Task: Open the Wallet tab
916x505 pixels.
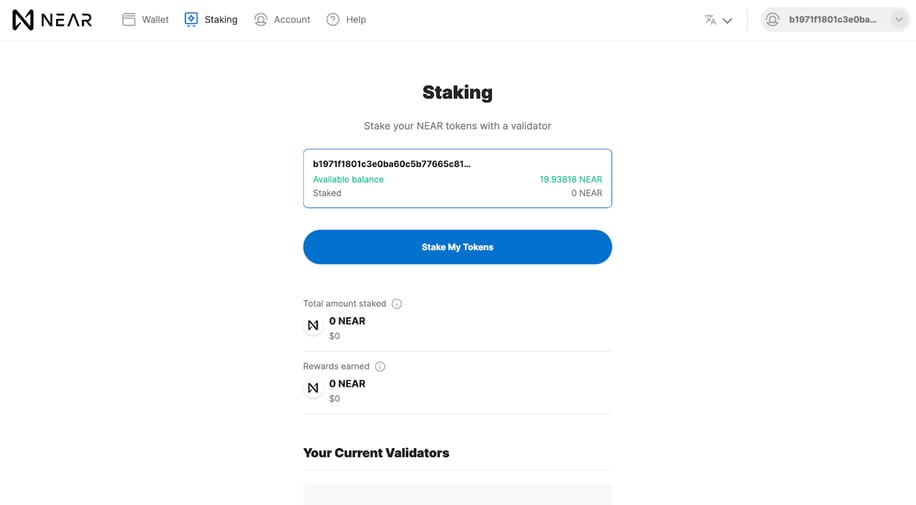Action: coord(145,19)
